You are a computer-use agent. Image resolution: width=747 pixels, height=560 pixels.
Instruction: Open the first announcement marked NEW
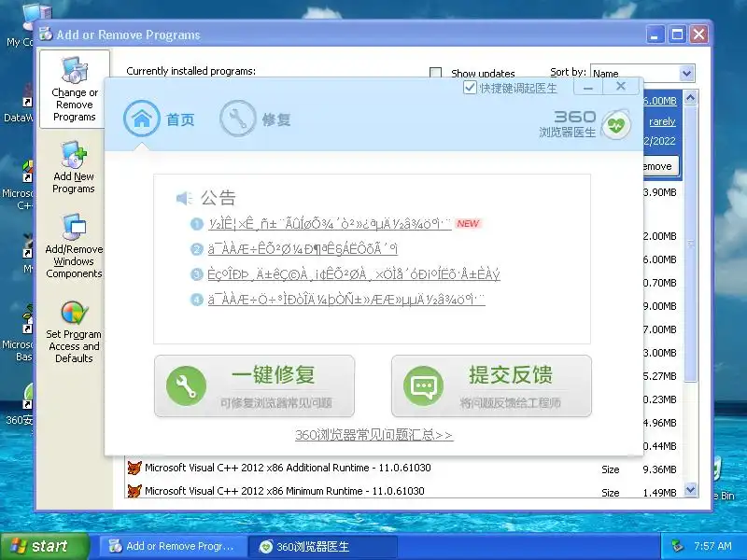tap(330, 224)
